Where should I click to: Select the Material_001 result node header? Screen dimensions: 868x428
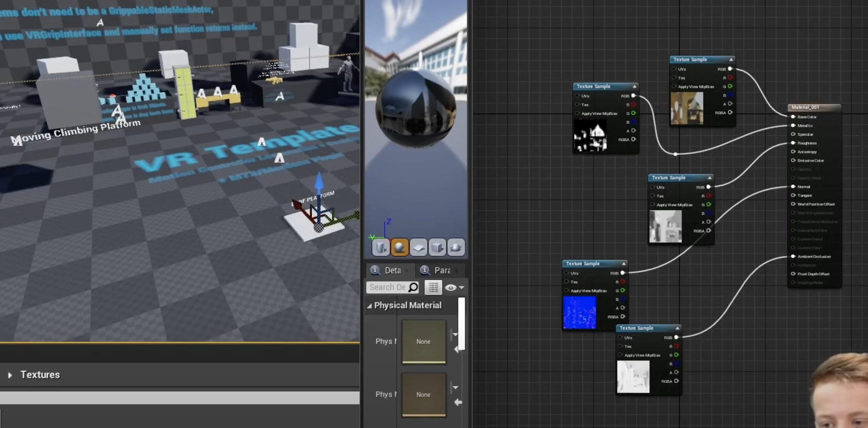pos(814,107)
